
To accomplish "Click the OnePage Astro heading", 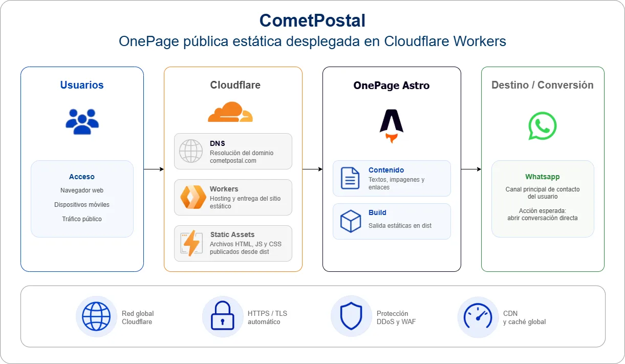I will [392, 85].
